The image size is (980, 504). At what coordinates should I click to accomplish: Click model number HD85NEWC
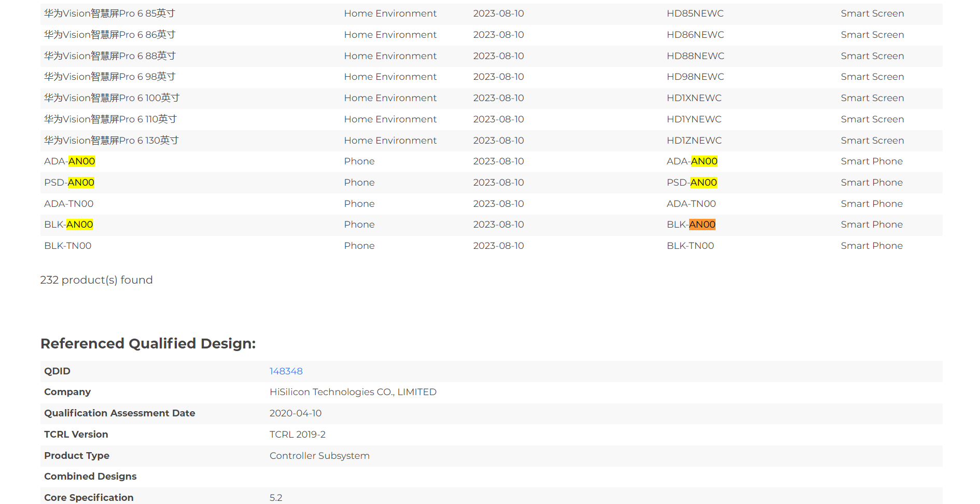point(695,13)
